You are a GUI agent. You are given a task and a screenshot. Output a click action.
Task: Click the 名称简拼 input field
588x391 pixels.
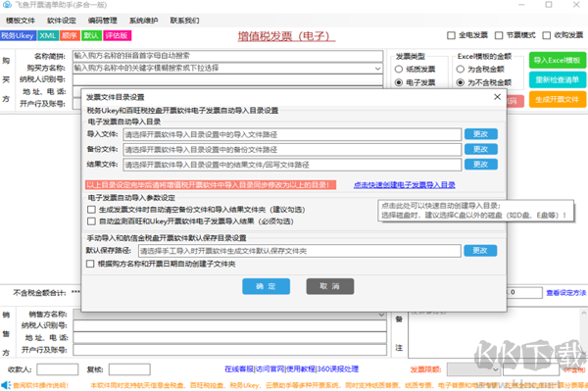click(x=227, y=56)
